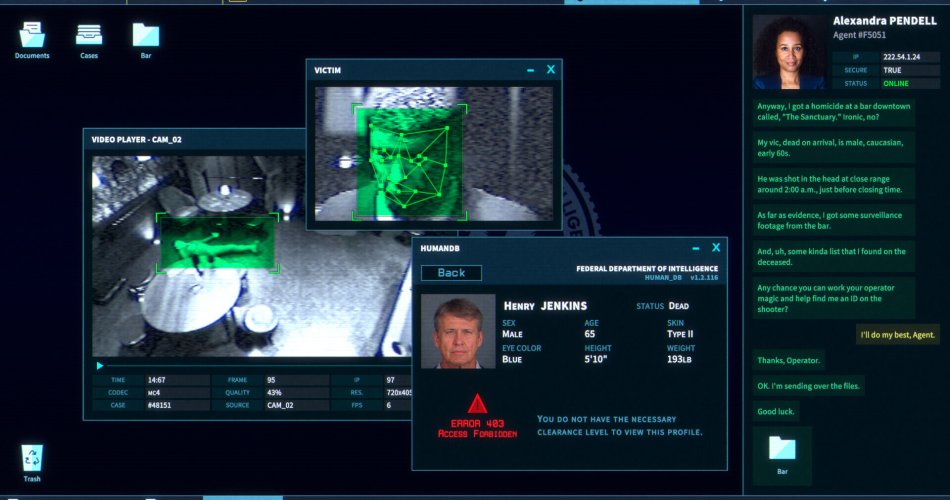Click message 'He was shot in the head'
950x500 pixels.
[834, 184]
